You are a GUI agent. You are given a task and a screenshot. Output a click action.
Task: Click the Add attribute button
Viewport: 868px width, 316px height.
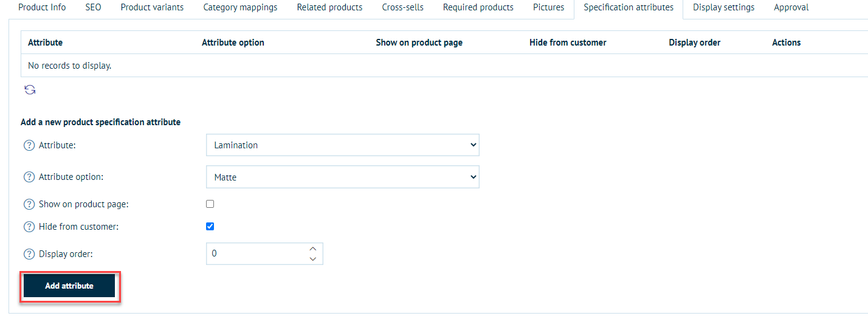click(69, 286)
